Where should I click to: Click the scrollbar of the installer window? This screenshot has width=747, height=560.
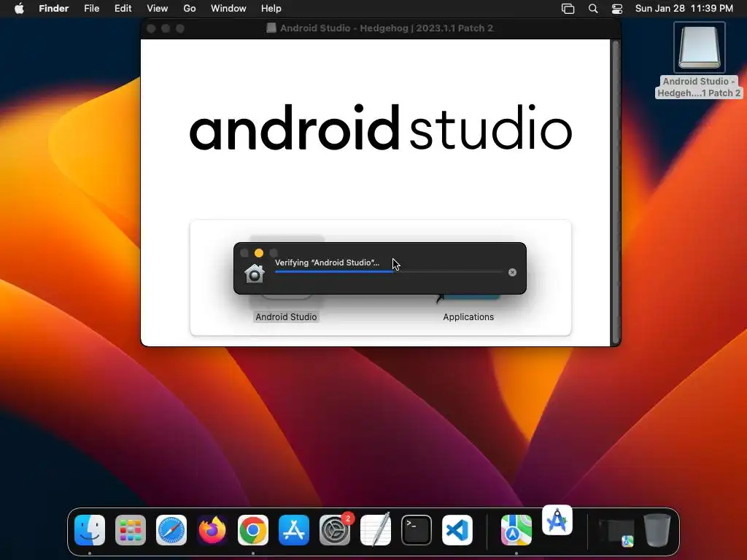point(616,192)
